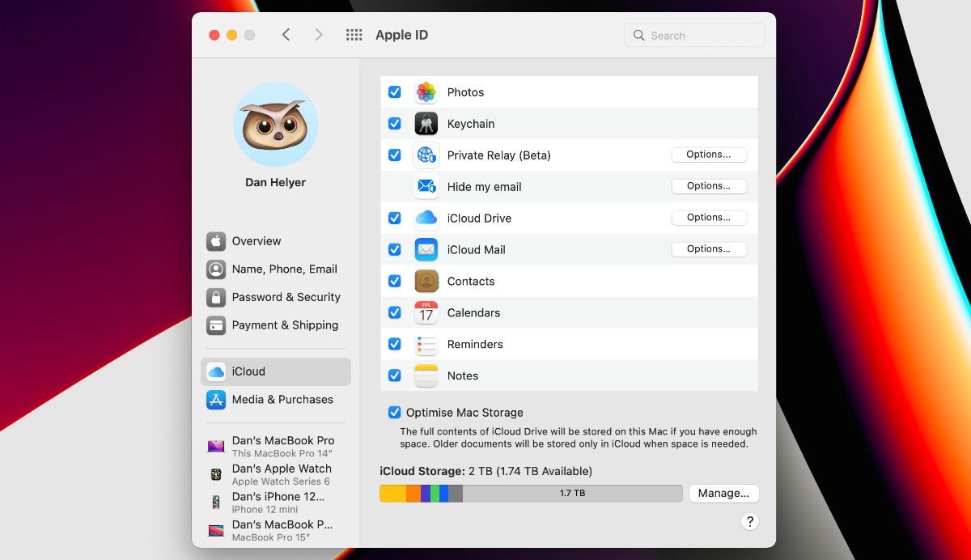
Task: Open the Photos iCloud service icon
Action: [425, 92]
